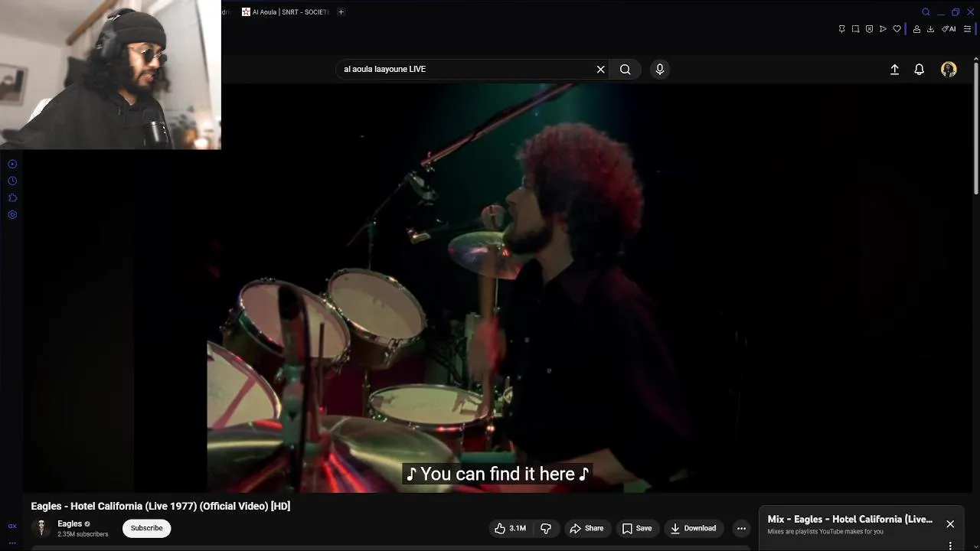This screenshot has width=980, height=551.
Task: Open the Al Aoula SNRT browser tab
Action: 286,11
